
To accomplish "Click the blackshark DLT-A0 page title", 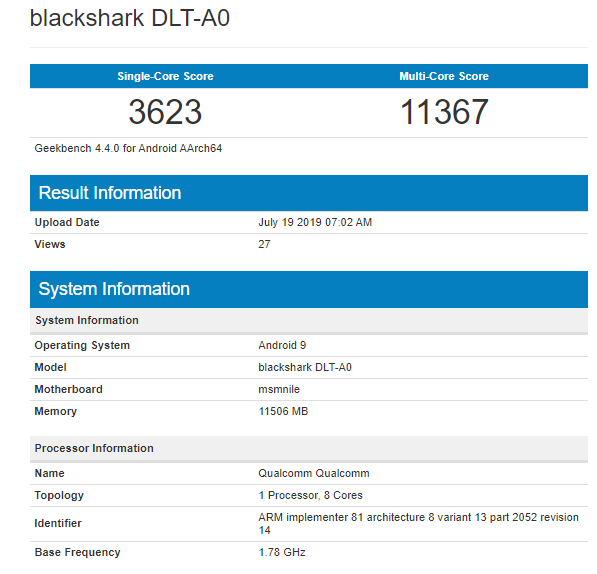I will coord(130,18).
